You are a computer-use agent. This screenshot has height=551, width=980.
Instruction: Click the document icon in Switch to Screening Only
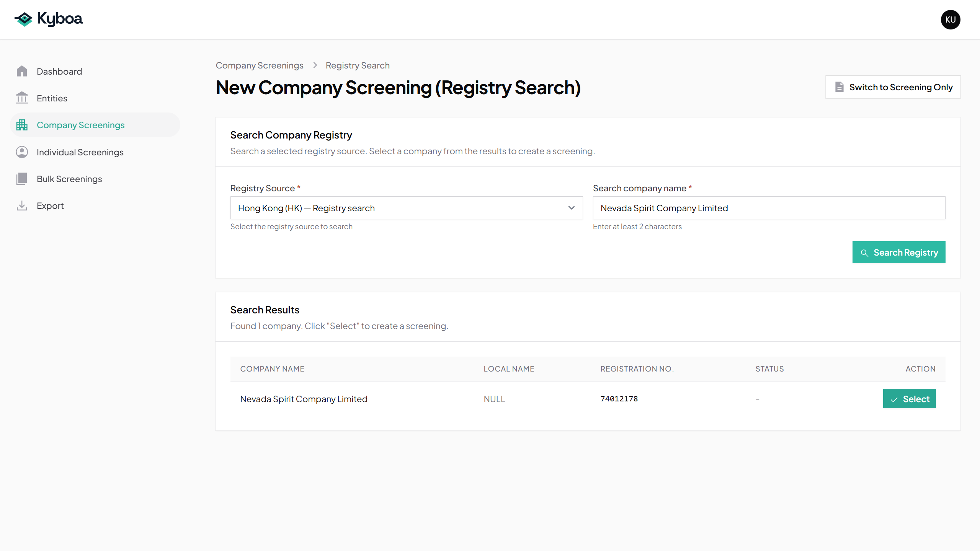coord(839,87)
